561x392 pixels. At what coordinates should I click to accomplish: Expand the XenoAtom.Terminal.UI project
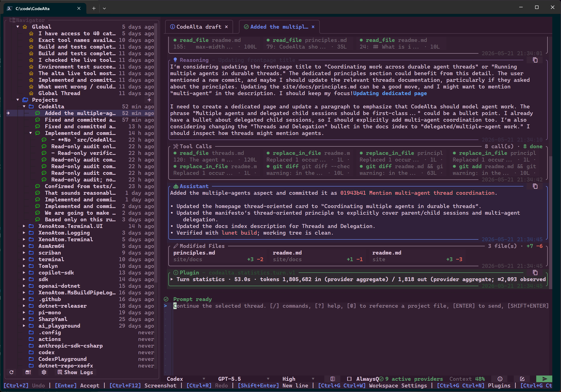click(x=24, y=226)
